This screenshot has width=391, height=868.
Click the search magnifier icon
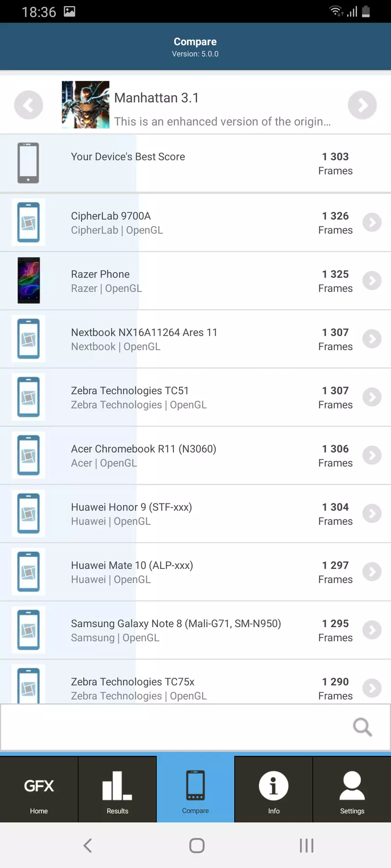point(362,727)
